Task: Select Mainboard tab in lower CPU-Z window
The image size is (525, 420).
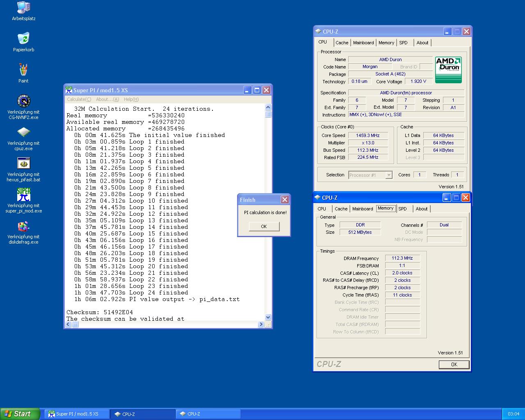Action: click(363, 209)
